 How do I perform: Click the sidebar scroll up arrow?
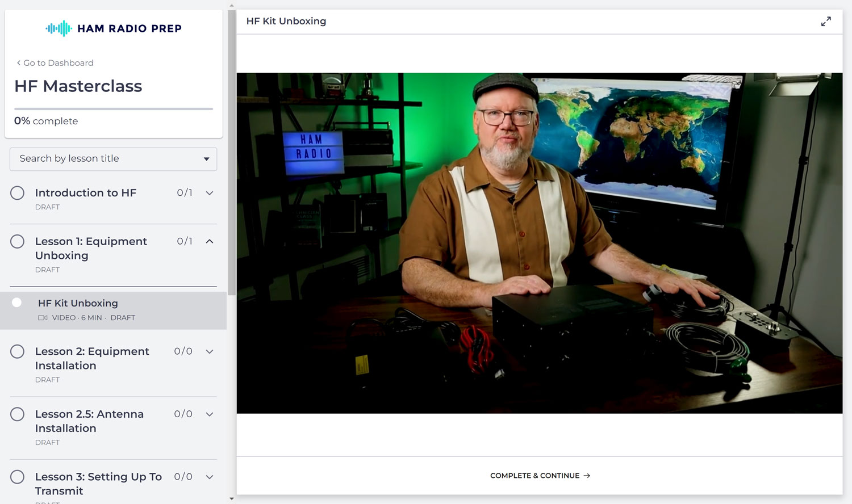[x=231, y=5]
